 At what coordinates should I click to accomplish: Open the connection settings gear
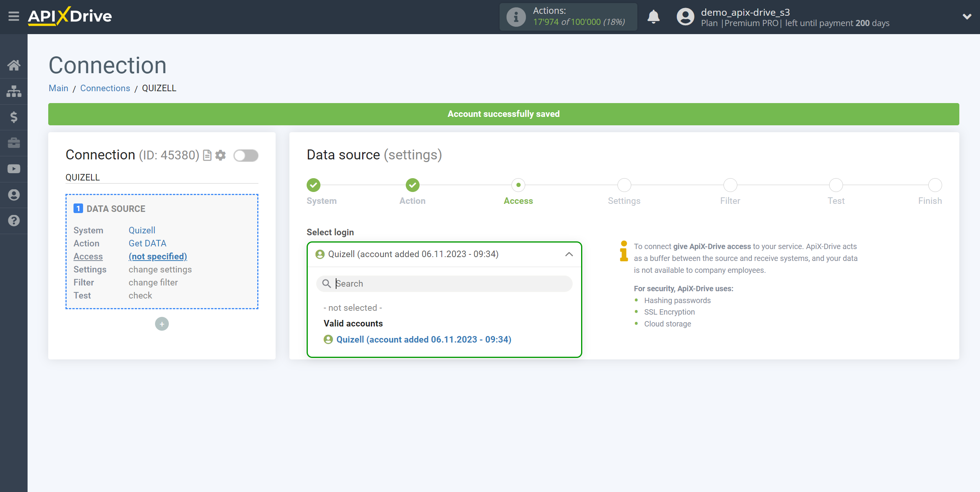221,155
